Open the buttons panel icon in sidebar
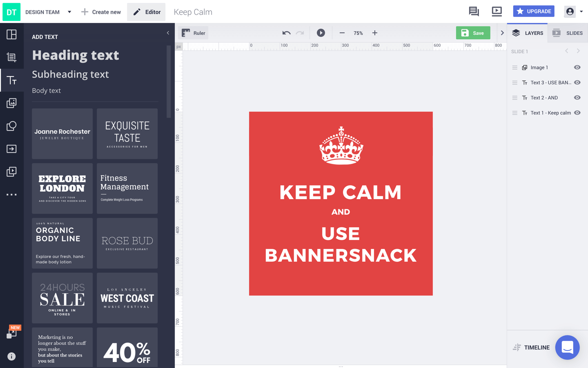The image size is (588, 368). tap(11, 149)
